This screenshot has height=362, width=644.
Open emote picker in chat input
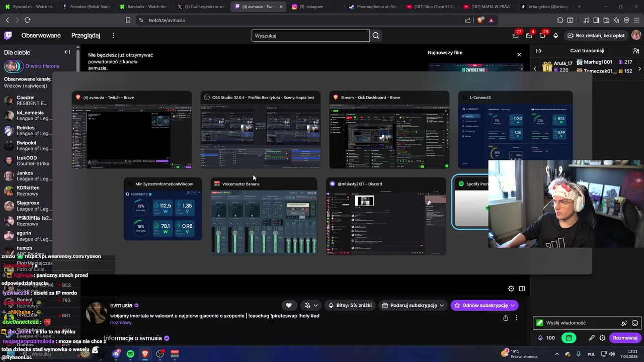635,323
